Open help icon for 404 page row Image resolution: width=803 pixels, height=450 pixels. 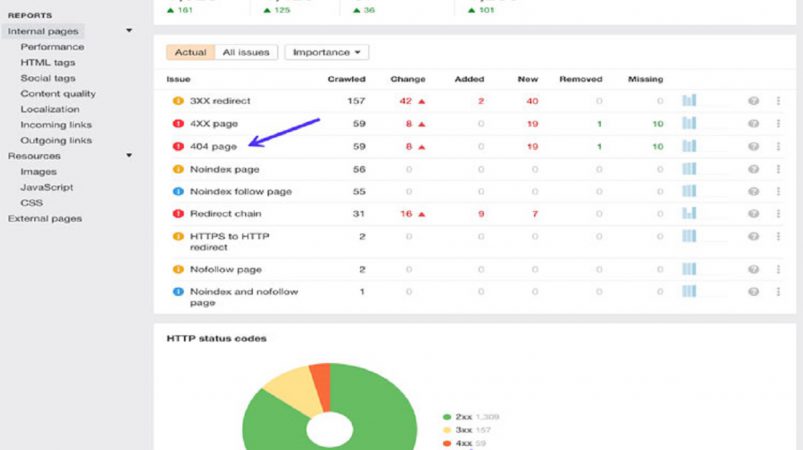tap(753, 146)
